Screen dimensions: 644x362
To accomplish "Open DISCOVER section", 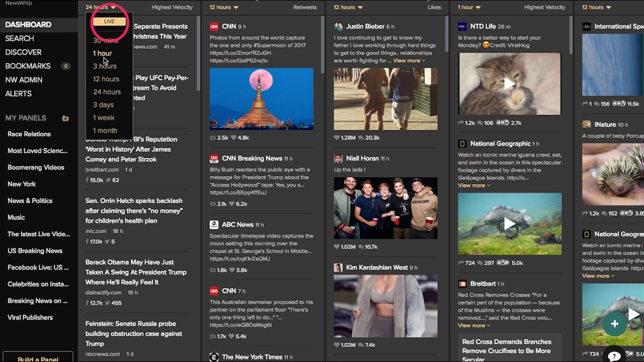I will coord(23,52).
